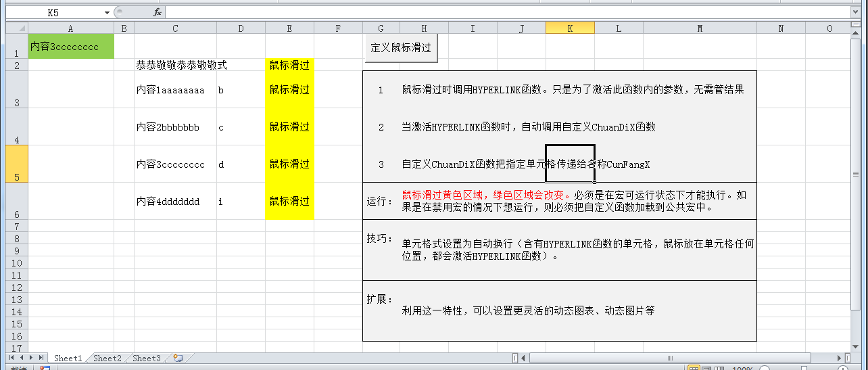Open the Name Box dropdown arrow
The height and width of the screenshot is (370, 868).
(107, 12)
